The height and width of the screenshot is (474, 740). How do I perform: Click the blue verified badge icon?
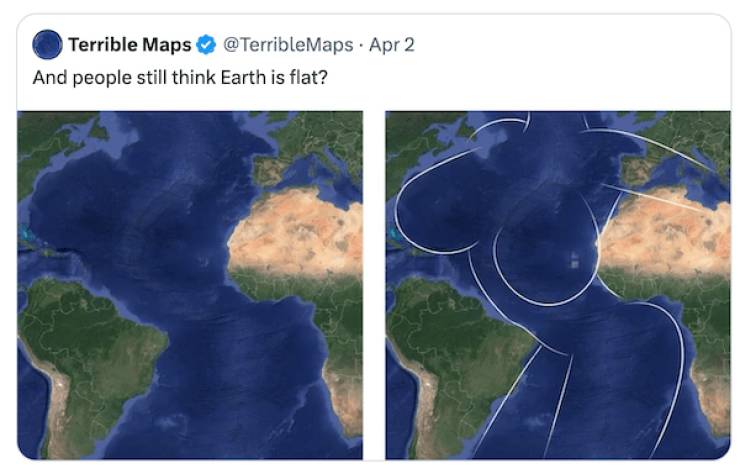click(207, 45)
